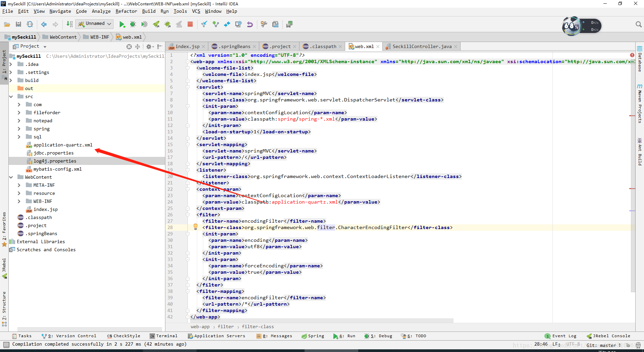
Task: Toggle the JRebel side panel button
Action: (x=4, y=268)
